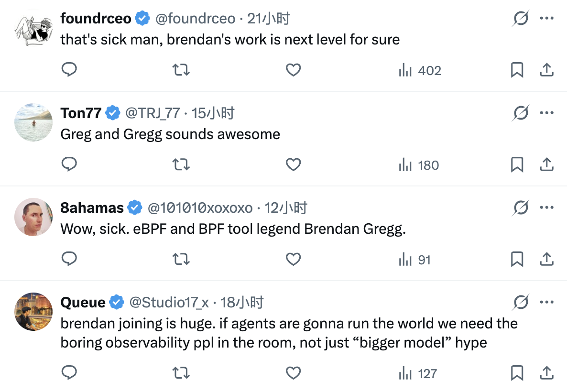Open the 21小时 timestamp on foundrceo's tweet
Image resolution: width=567 pixels, height=392 pixels.
point(269,19)
